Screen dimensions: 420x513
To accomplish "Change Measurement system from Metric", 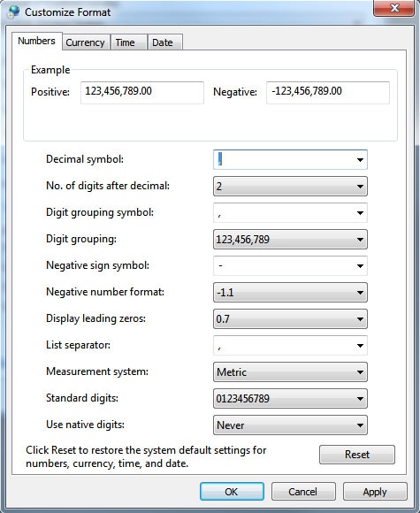I will click(290, 372).
